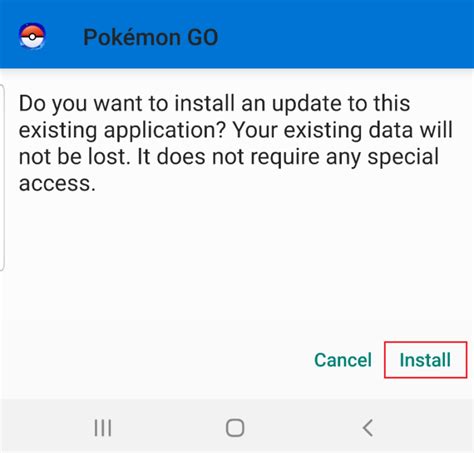Tap the three-line recents icon
Image resolution: width=474 pixels, height=453 pixels.
(x=102, y=428)
